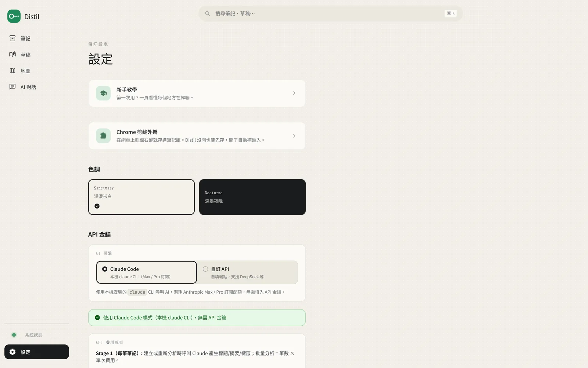Click the 地圖 folded map icon
The width and height of the screenshot is (588, 368).
(x=12, y=71)
